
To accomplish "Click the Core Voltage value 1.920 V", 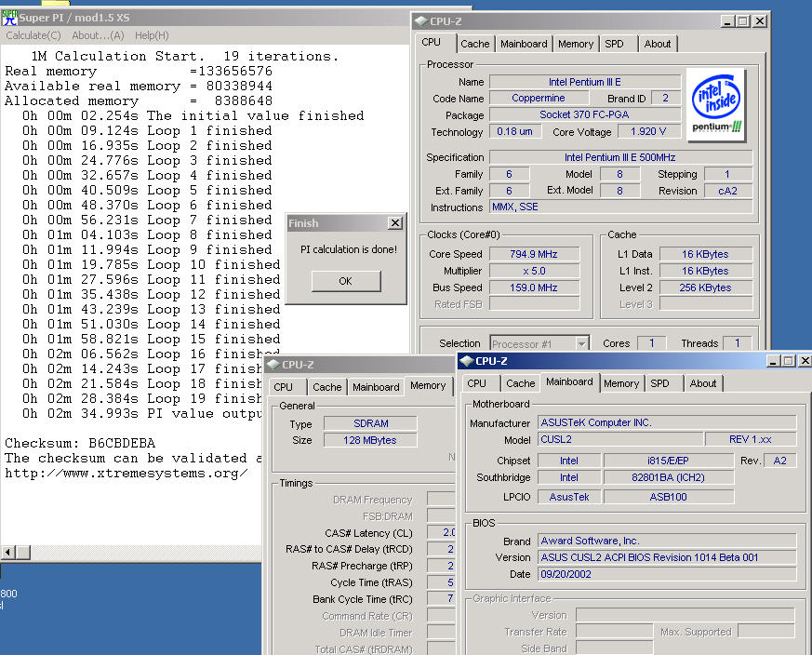I will click(x=648, y=131).
